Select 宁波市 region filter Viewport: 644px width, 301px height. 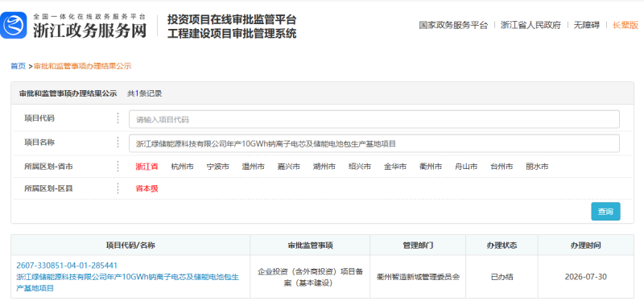(x=217, y=167)
